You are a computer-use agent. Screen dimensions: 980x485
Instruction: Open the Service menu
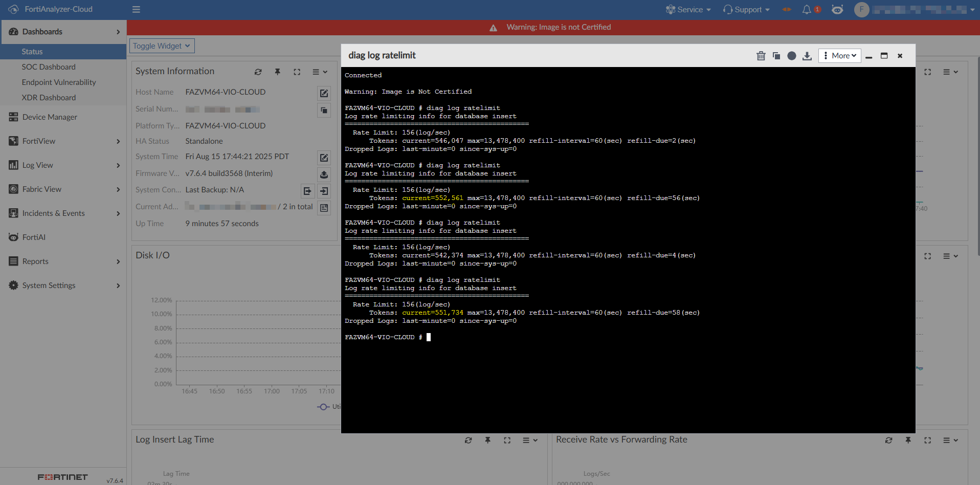(688, 9)
